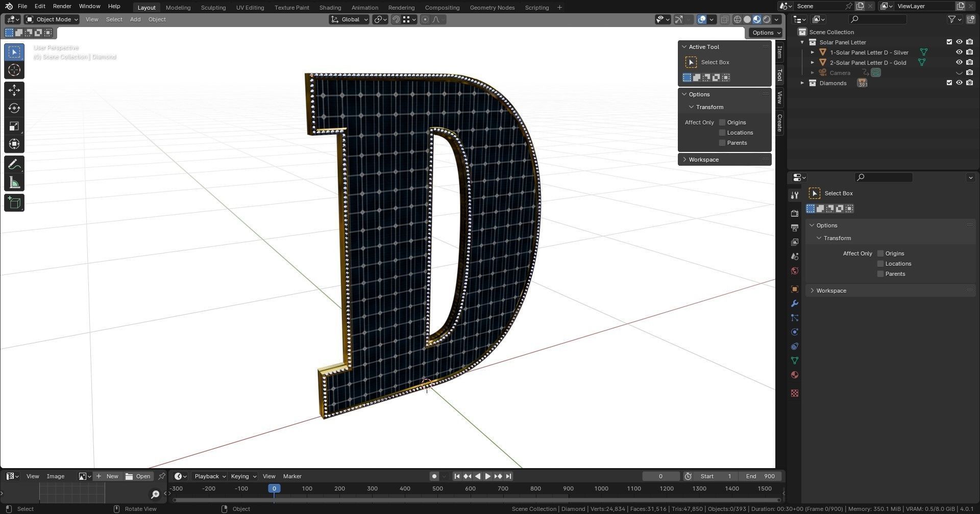Image resolution: width=980 pixels, height=514 pixels.
Task: Hide Solar Panel Letter D - Gold in viewport
Action: [959, 62]
